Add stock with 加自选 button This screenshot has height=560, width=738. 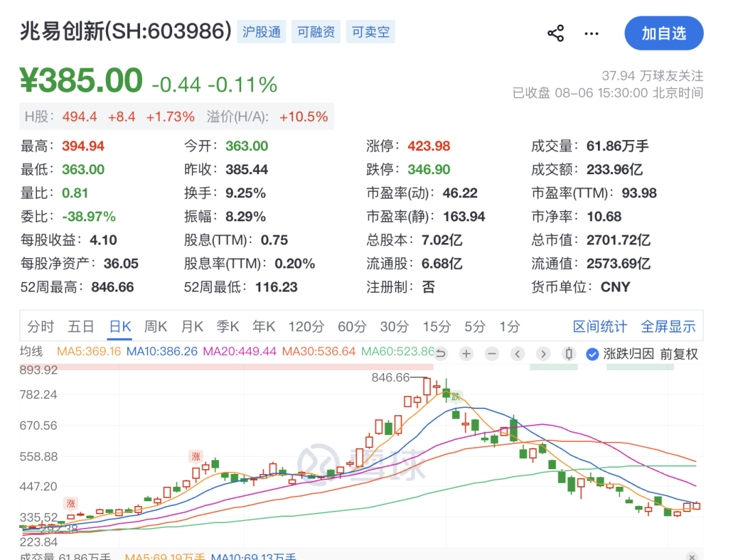664,33
